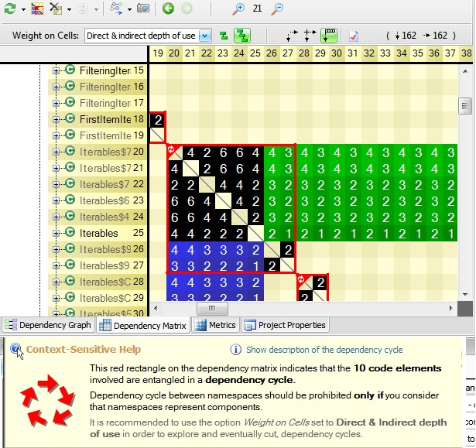Toggle the horizontal arrows cell size button
The image size is (476, 448).
pyautogui.click(x=310, y=36)
